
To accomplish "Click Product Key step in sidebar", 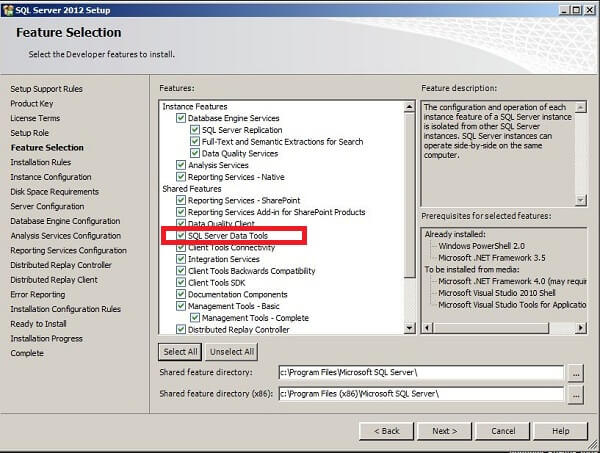I will pyautogui.click(x=32, y=103).
